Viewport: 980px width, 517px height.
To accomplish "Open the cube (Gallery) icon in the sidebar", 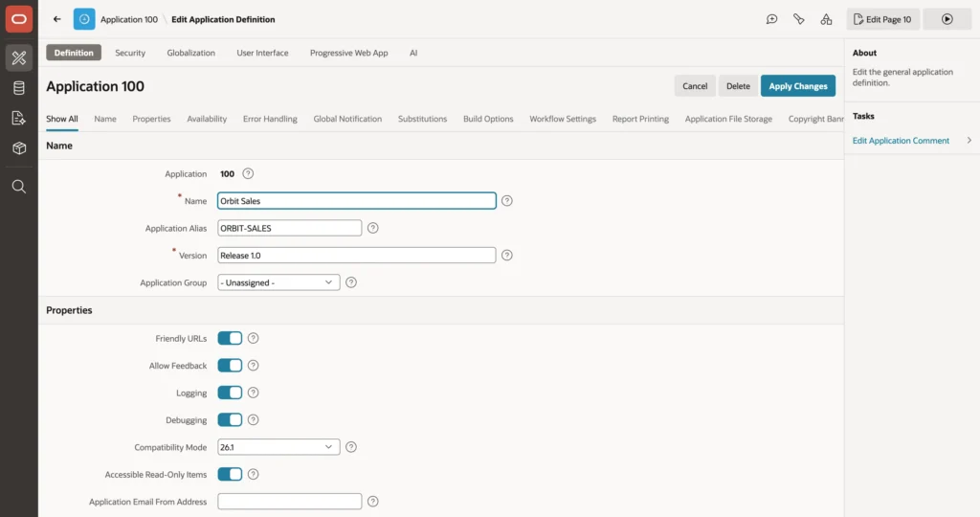I will coord(19,148).
